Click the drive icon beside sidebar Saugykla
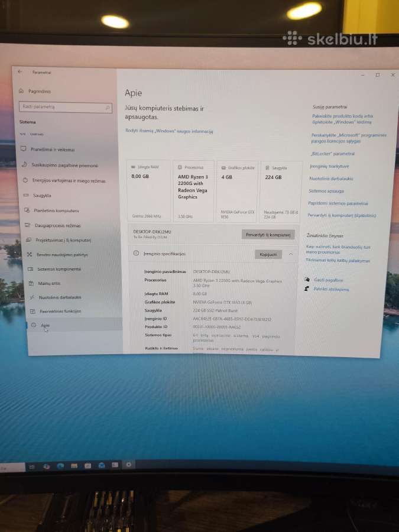 pos(26,195)
